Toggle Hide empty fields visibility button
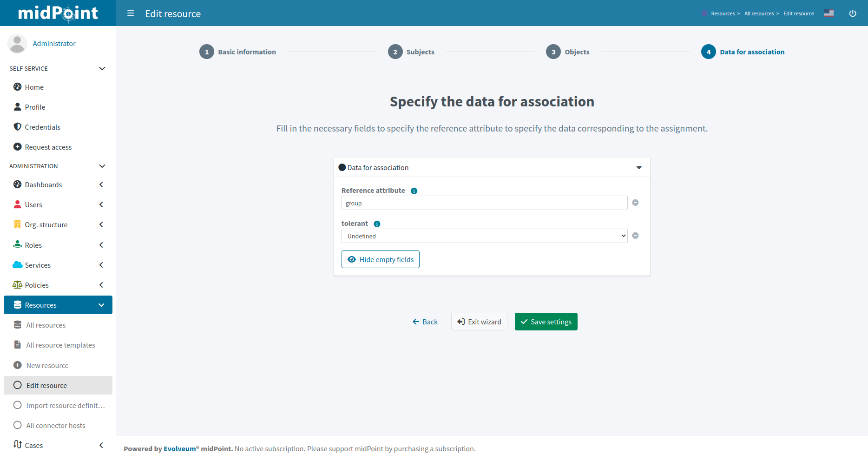Screen dimensions: 868x461 [x=380, y=259]
